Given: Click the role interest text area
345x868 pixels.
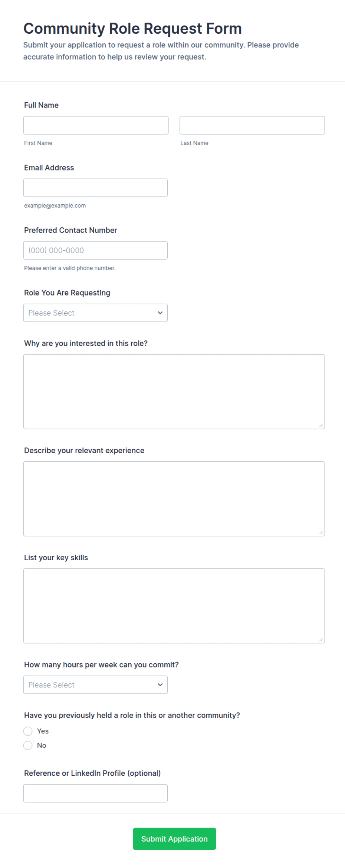Looking at the screenshot, I should click(174, 392).
